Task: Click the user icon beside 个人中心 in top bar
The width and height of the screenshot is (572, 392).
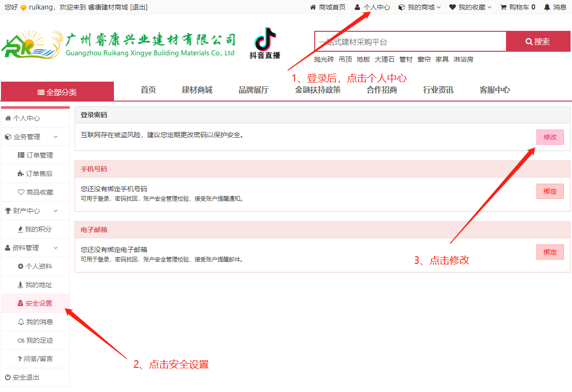Action: pos(357,7)
